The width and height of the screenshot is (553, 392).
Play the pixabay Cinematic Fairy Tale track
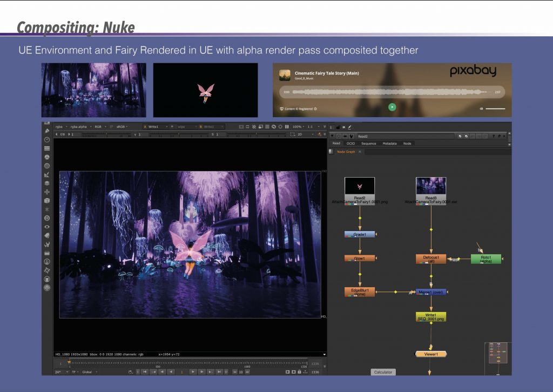(392, 107)
